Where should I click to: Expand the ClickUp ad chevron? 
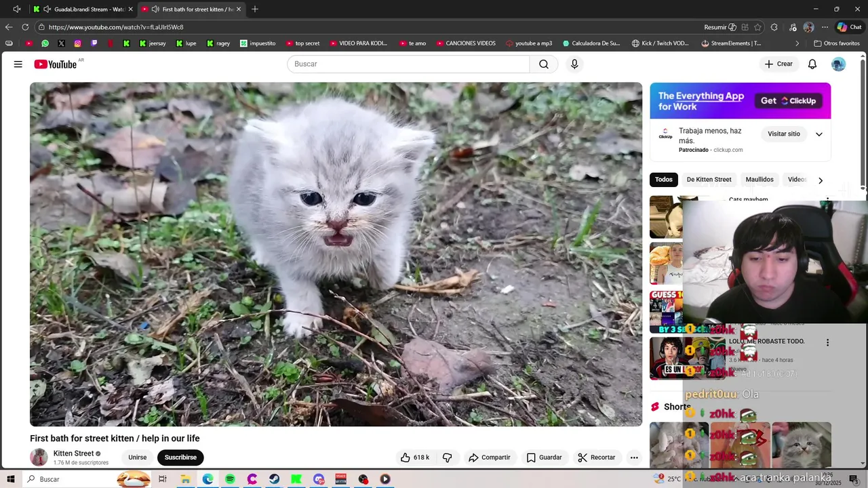pos(818,134)
